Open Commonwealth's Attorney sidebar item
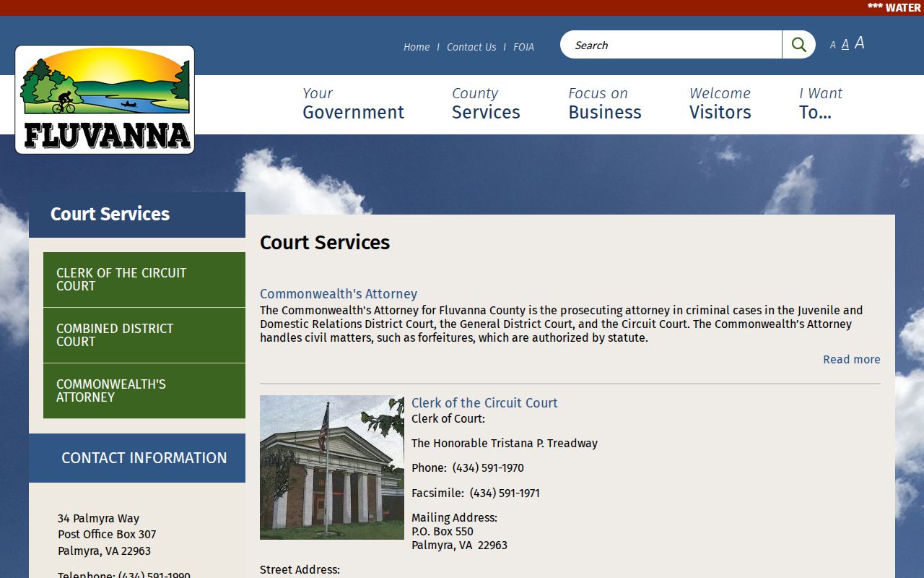This screenshot has width=924, height=578. coord(144,391)
